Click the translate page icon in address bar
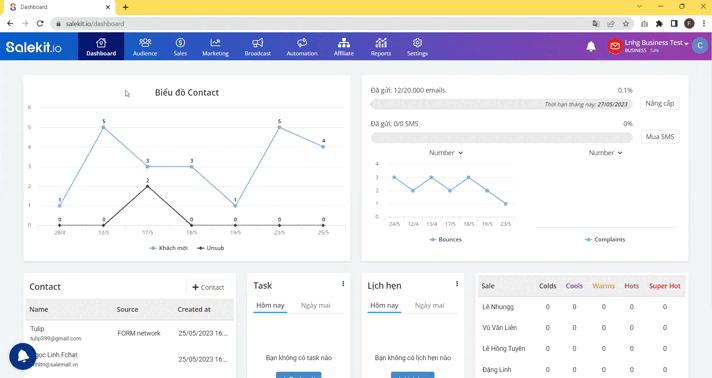Viewport: 712px width, 378px height. 596,24
